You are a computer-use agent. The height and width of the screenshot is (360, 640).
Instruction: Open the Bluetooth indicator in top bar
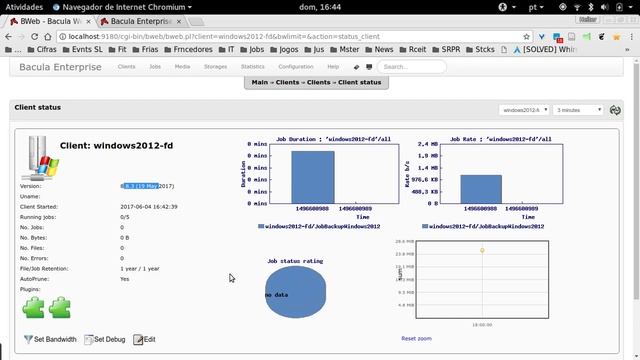pos(591,7)
